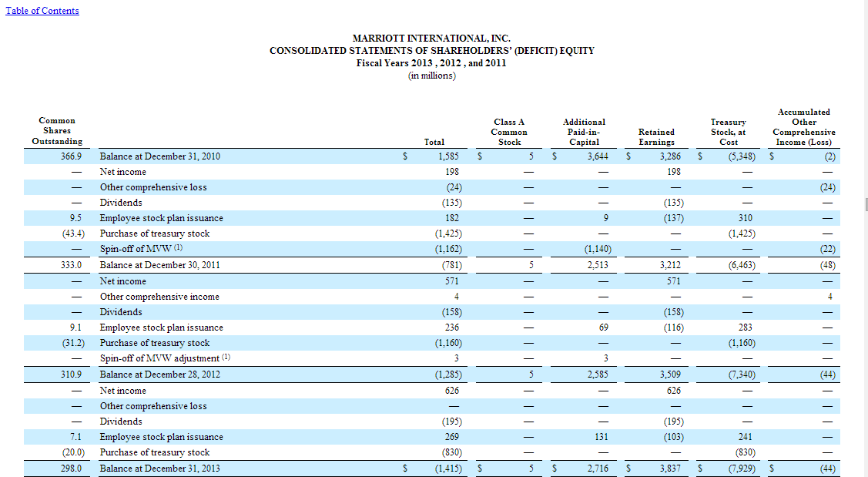Click the 1,585 total balance value
The height and width of the screenshot is (477, 868).
pos(448,156)
